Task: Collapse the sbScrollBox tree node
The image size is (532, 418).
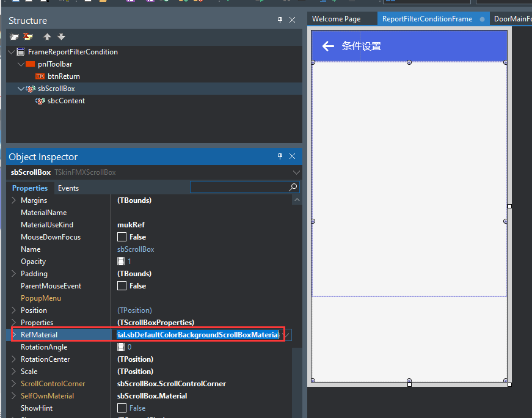Action: 21,89
